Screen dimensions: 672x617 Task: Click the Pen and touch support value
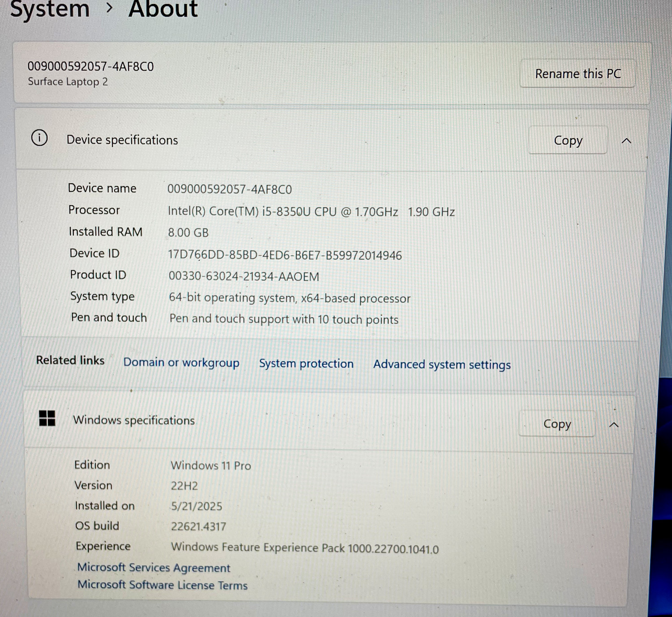click(284, 319)
